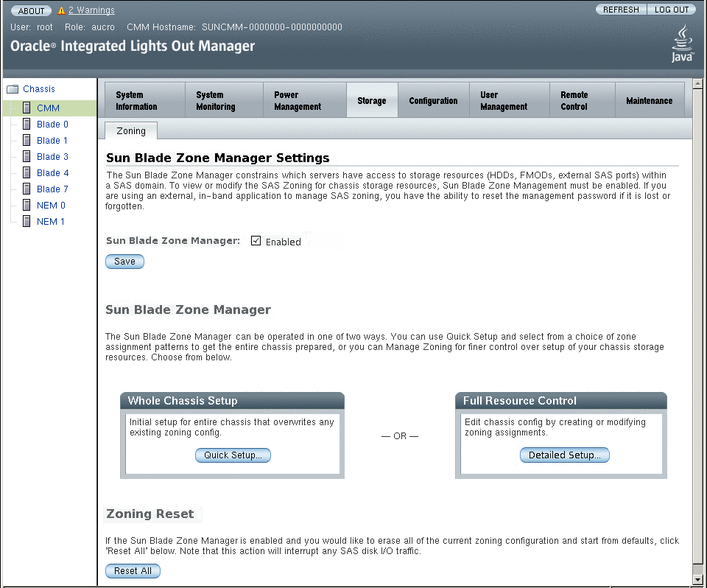Click the Blade 1 server icon

point(27,140)
